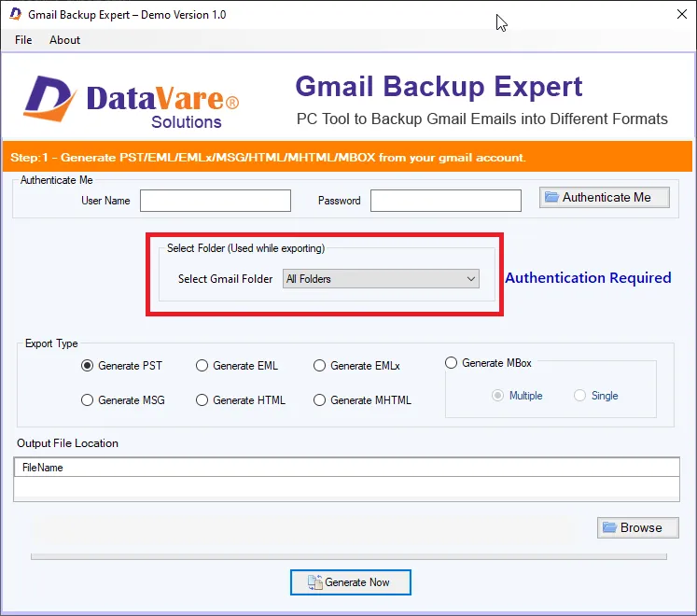The image size is (697, 616).
Task: Open the About menu
Action: click(x=64, y=40)
